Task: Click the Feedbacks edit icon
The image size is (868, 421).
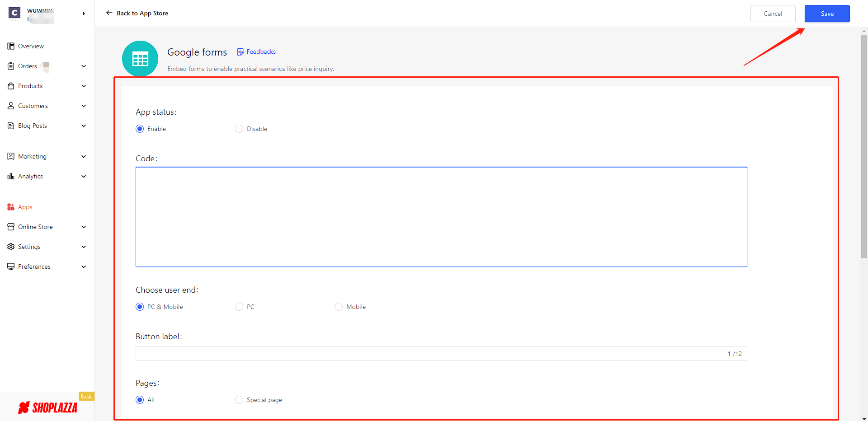Action: point(241,52)
